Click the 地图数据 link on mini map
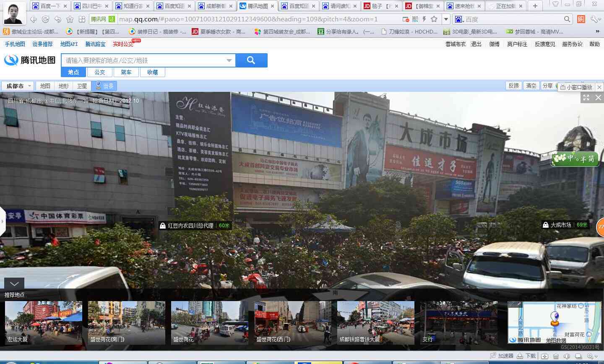This screenshot has height=364, width=604. pos(556,341)
